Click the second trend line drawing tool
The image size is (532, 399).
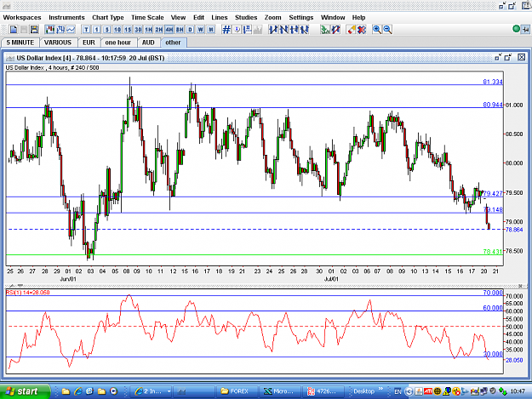coord(283,30)
